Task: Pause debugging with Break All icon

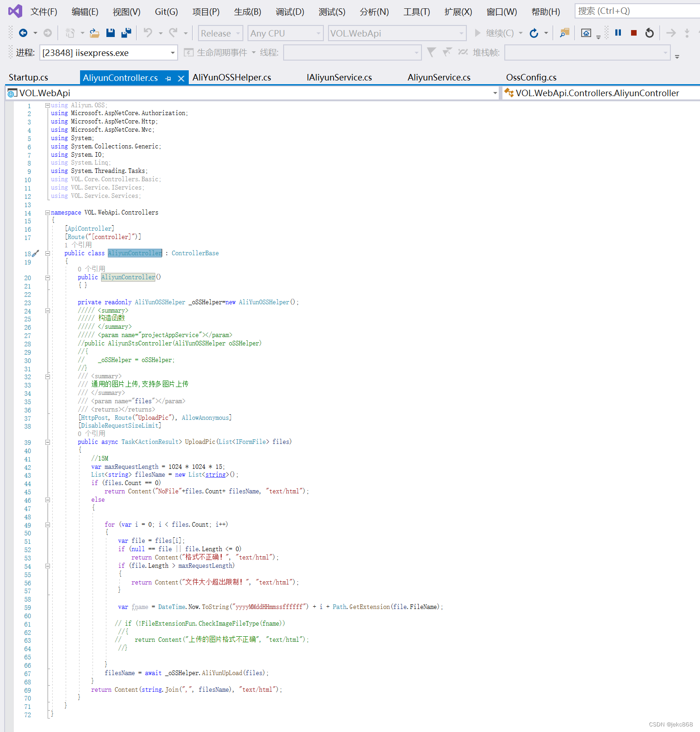Action: (618, 33)
